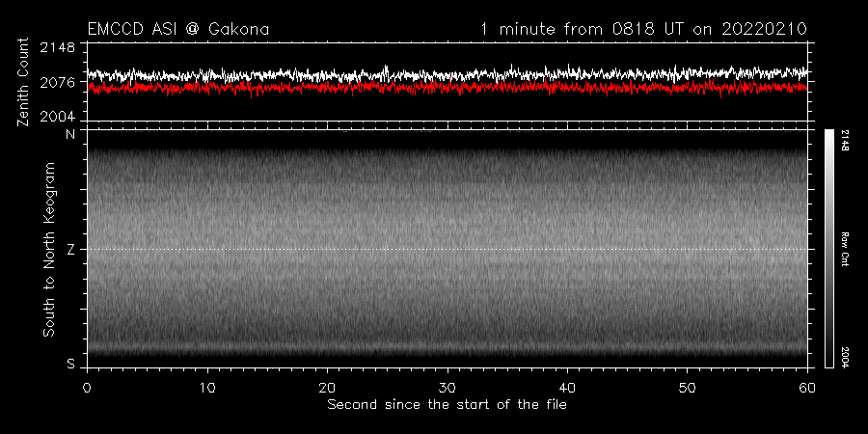Select the 'South to North Keogram' axis label
The width and height of the screenshot is (868, 434).
tap(46, 249)
